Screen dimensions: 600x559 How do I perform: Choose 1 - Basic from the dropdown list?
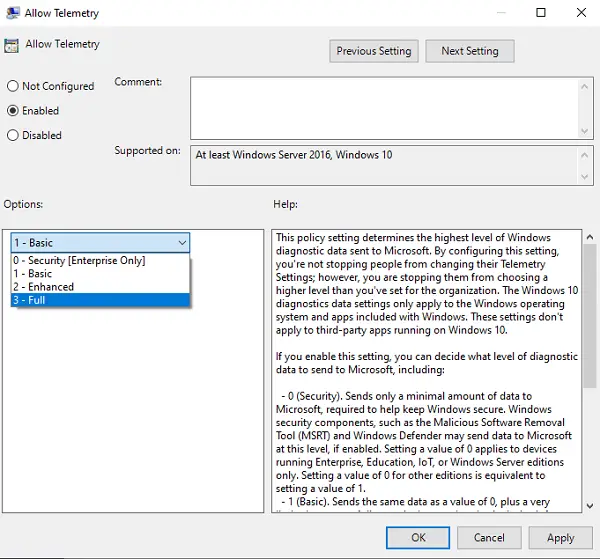(x=100, y=274)
